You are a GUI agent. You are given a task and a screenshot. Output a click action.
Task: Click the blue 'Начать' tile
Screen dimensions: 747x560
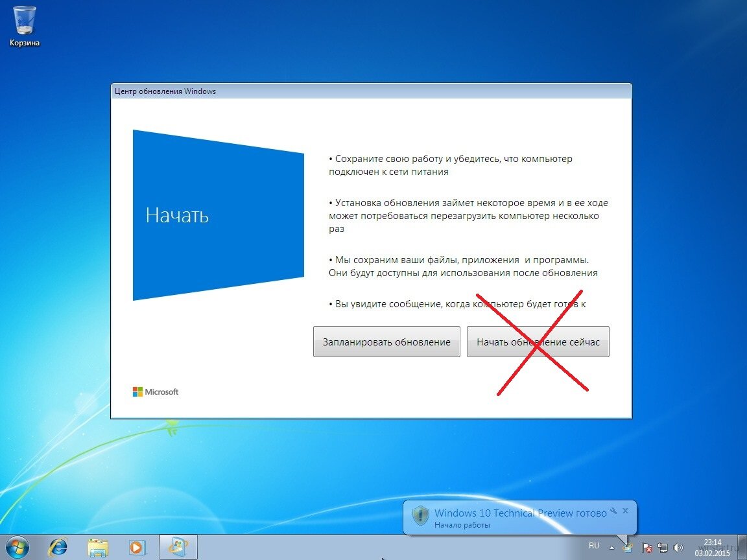[218, 215]
